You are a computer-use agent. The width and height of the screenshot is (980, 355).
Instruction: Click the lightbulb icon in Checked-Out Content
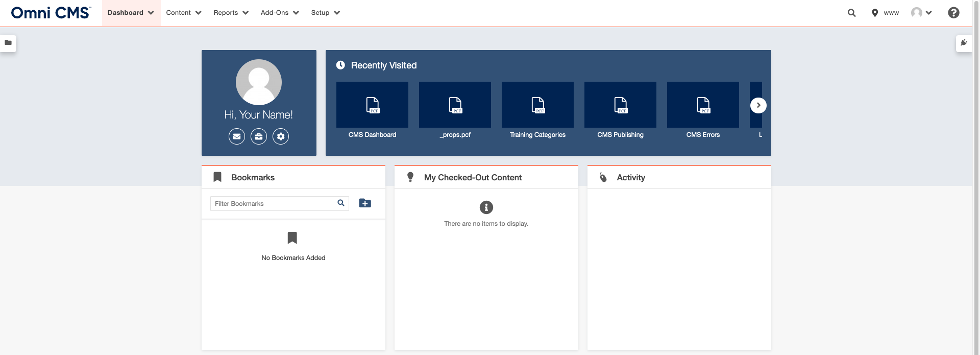(410, 177)
